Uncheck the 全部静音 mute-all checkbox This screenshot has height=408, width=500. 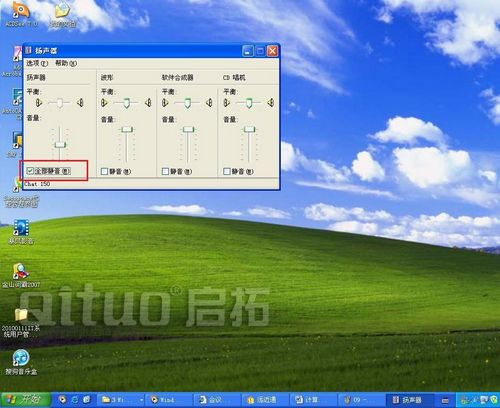click(30, 171)
